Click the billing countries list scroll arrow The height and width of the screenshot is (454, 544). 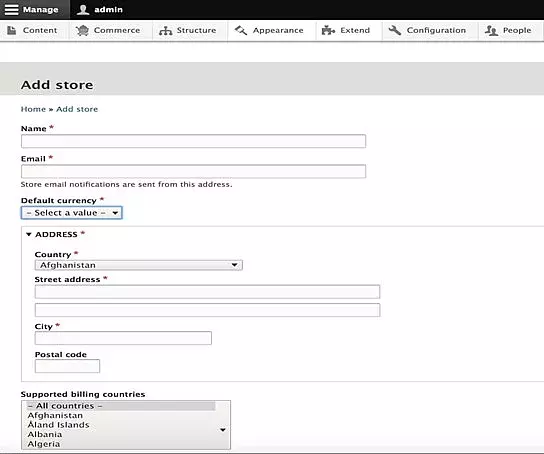223,430
